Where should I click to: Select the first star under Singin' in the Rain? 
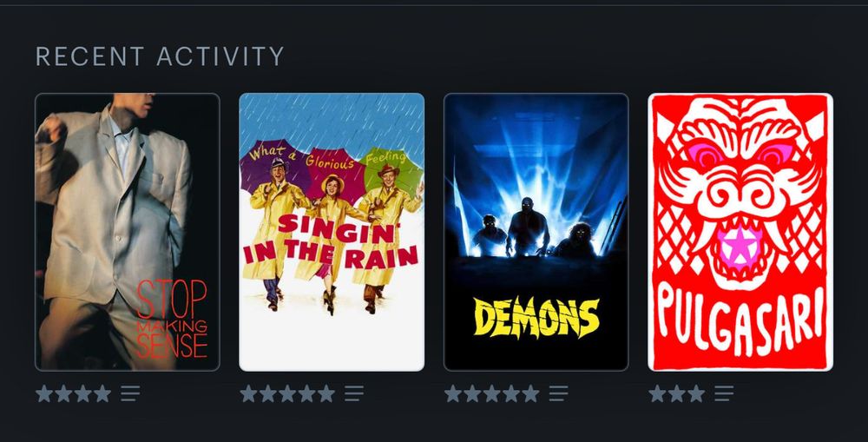[x=248, y=393]
